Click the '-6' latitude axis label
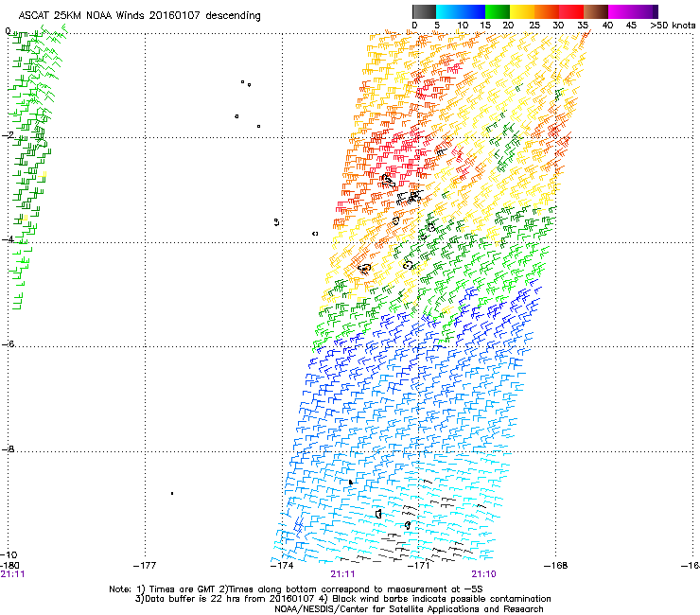Viewport: 700px width, 615px height. tap(8, 343)
